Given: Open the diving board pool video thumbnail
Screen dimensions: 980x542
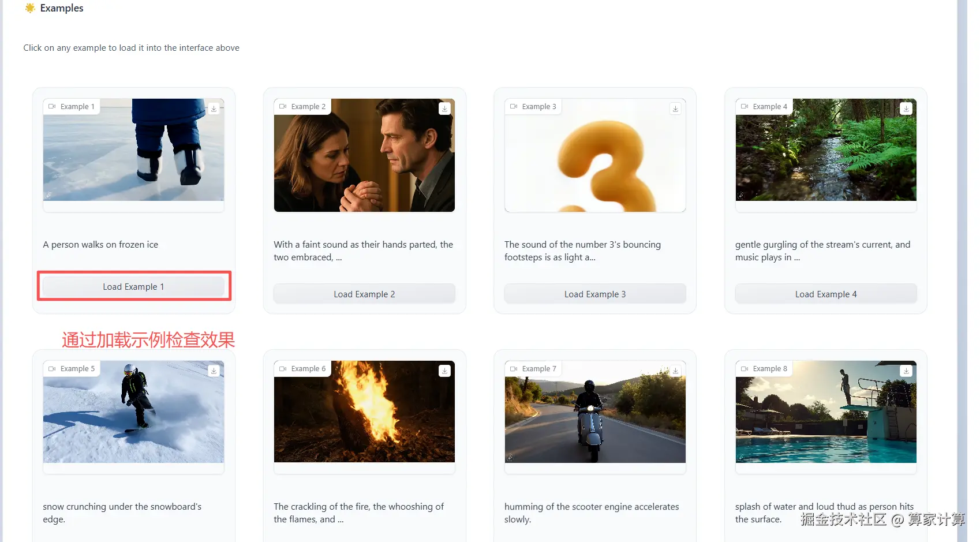Looking at the screenshot, I should [x=826, y=418].
